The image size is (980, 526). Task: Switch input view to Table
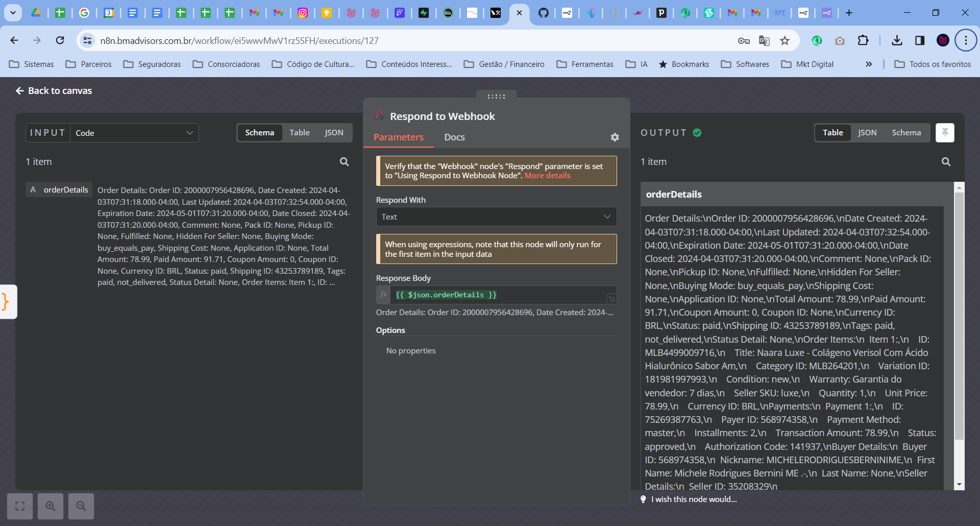(x=299, y=133)
